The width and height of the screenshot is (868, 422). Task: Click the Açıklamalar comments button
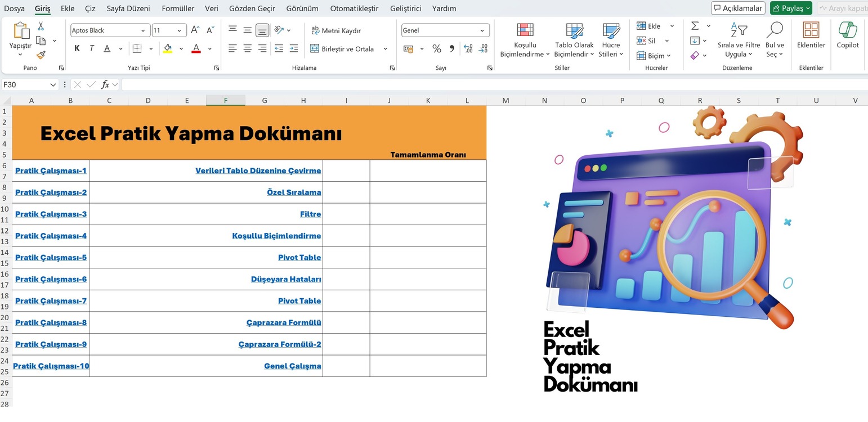(x=738, y=8)
